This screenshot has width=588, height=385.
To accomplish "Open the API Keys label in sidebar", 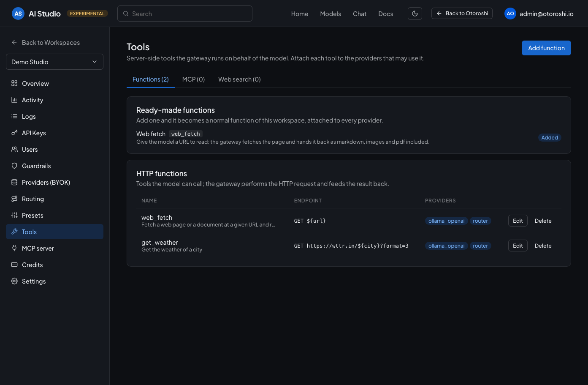I will (x=34, y=133).
